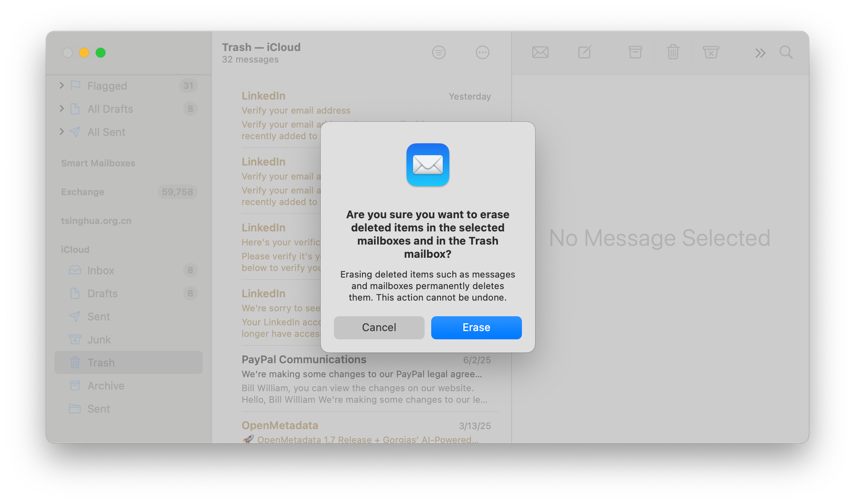Click the Mail app icon in dialog
Image resolution: width=855 pixels, height=504 pixels.
pyautogui.click(x=428, y=165)
